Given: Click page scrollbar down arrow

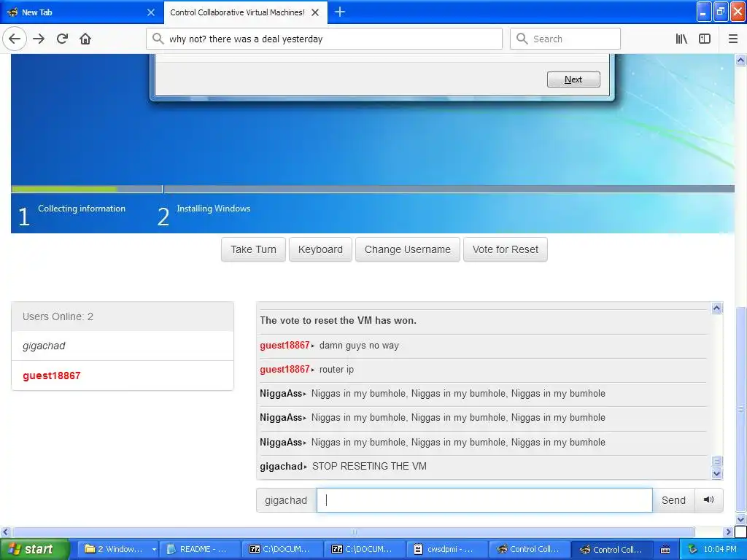Looking at the screenshot, I should point(741,519).
